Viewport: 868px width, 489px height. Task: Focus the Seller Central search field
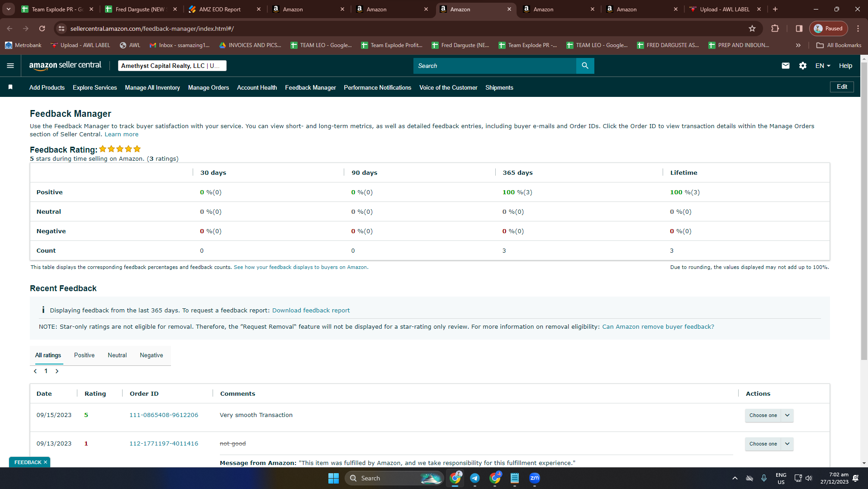tap(494, 66)
